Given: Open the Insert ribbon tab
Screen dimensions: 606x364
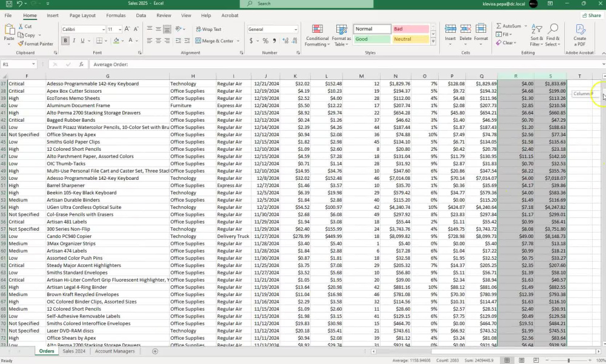Looking at the screenshot, I should click(53, 16).
